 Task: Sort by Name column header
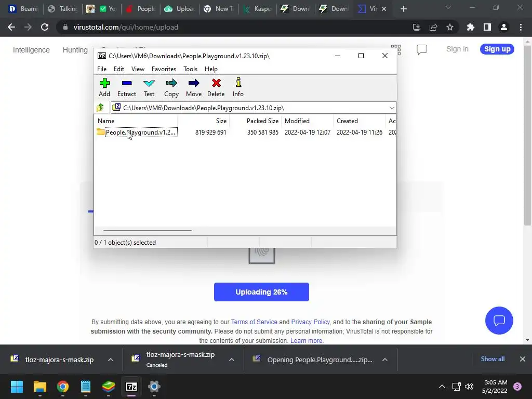tap(106, 121)
